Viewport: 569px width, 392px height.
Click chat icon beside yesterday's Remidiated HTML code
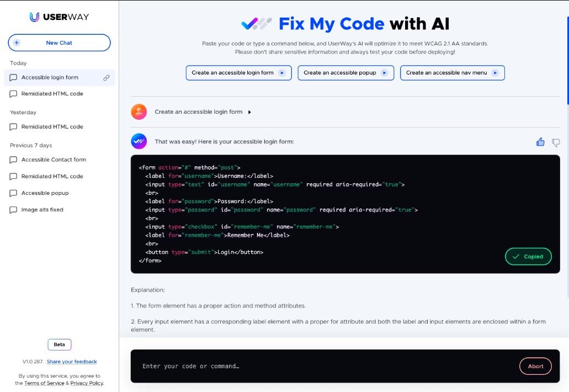[13, 127]
